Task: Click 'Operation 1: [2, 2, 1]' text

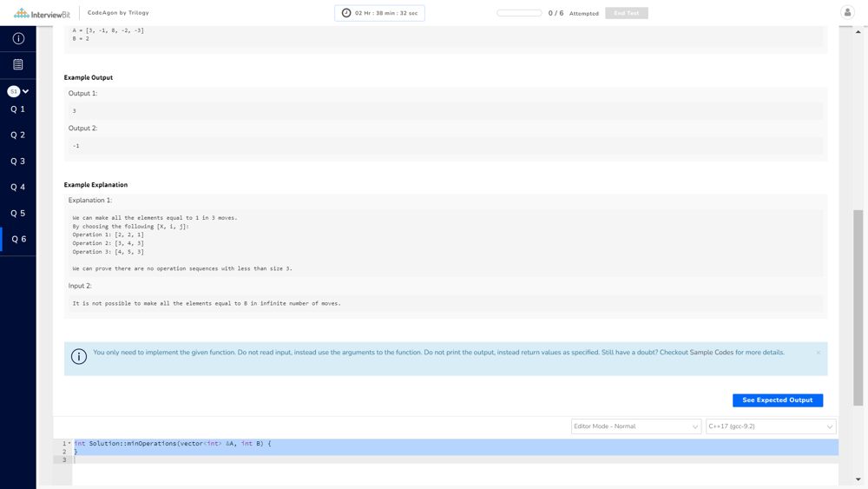Action: coord(108,235)
